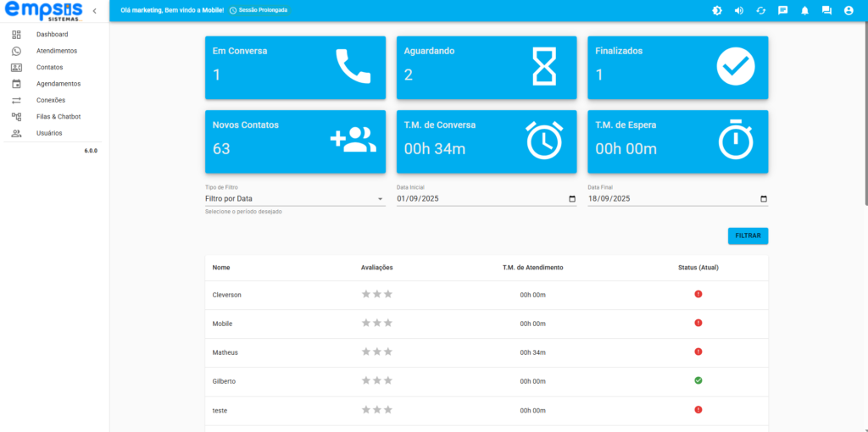This screenshot has width=868, height=432.
Task: Mute notification sound with the speaker icon
Action: point(738,11)
